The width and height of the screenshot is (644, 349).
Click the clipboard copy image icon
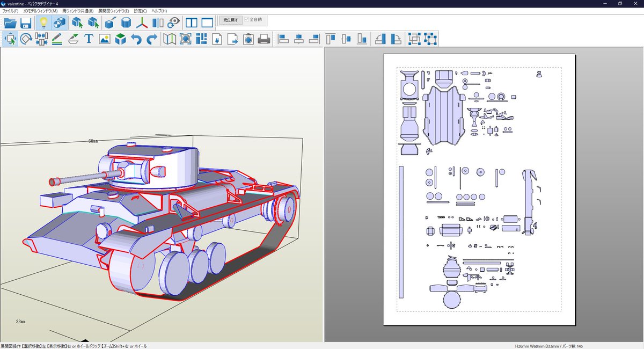(x=248, y=39)
